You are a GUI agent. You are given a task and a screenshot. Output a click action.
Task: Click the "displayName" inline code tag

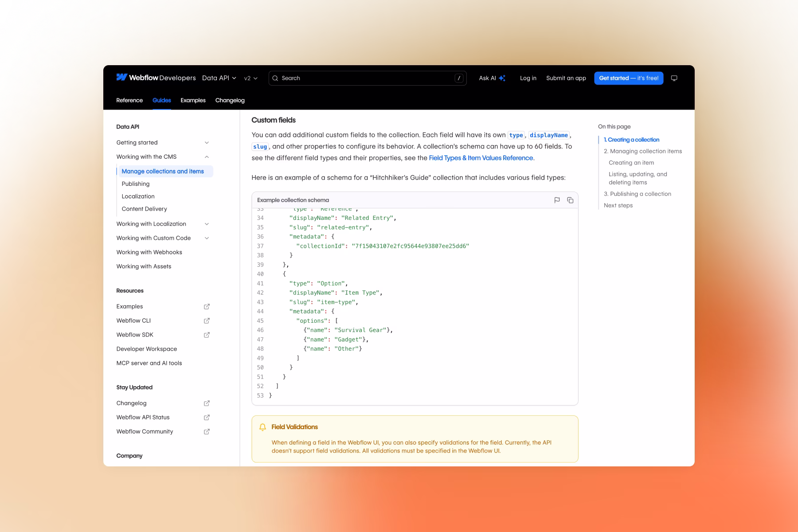(x=549, y=135)
